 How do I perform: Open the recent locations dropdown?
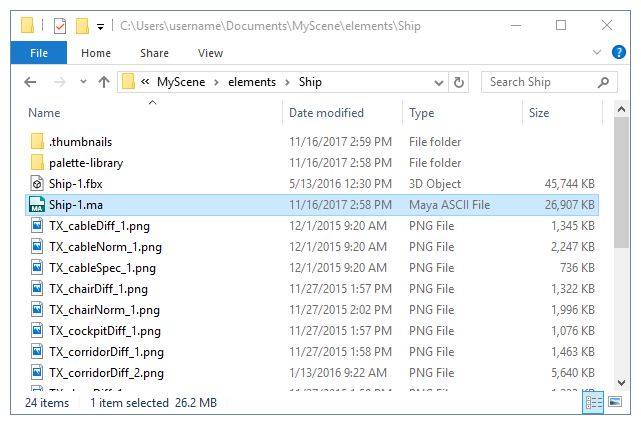82,82
